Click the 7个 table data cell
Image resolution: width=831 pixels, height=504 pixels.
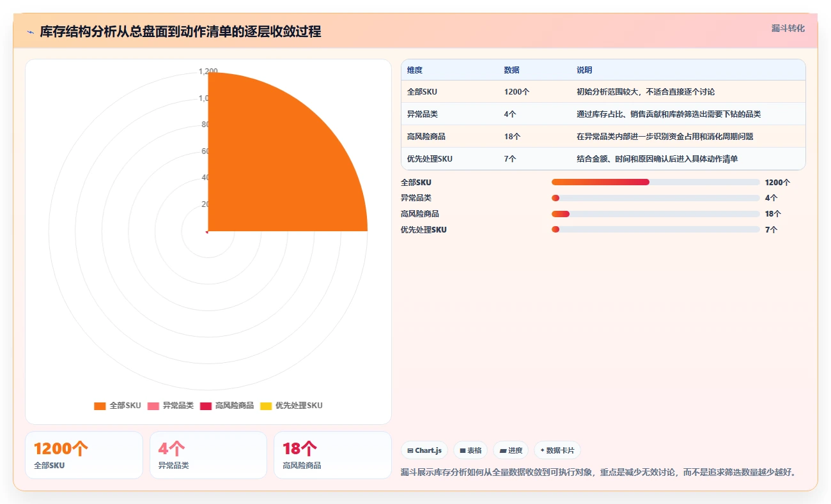tap(510, 159)
